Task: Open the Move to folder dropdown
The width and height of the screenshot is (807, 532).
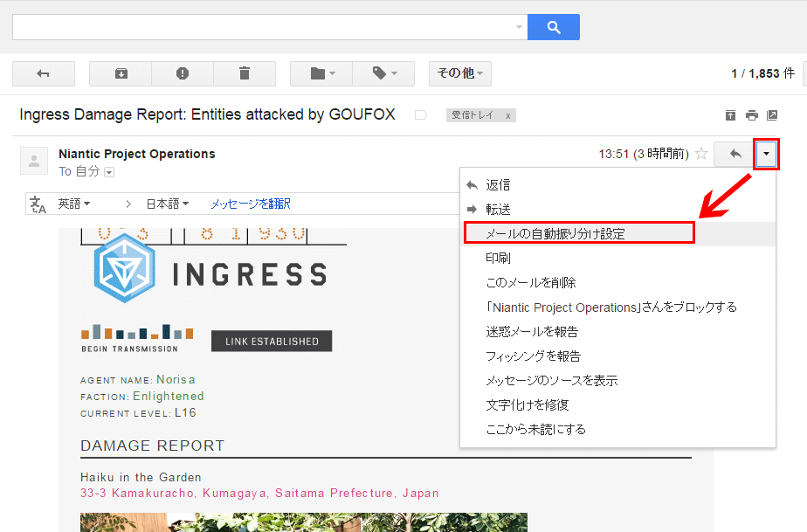Action: pyautogui.click(x=321, y=73)
